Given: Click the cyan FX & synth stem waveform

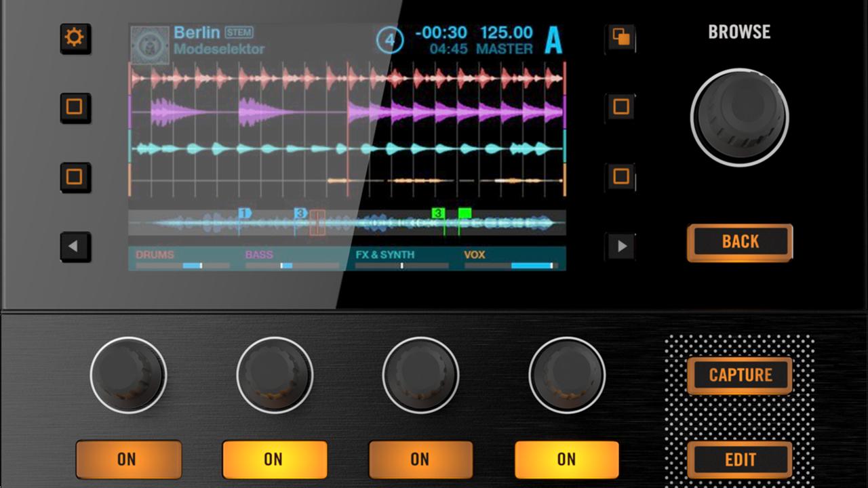Looking at the screenshot, I should point(347,147).
